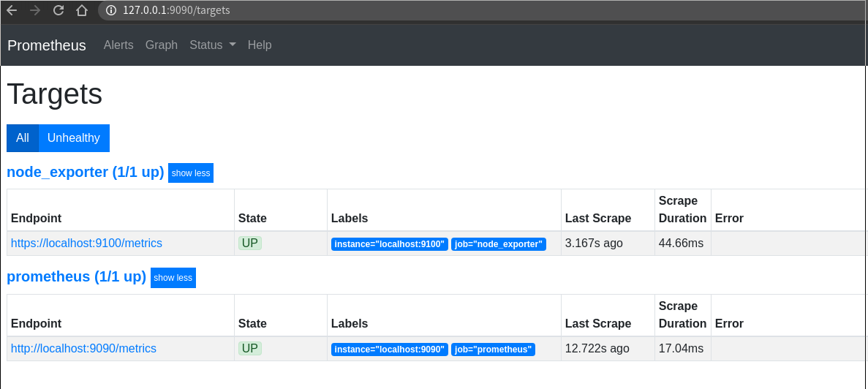Open https://localhost:9100/metrics endpoint link
The height and width of the screenshot is (389, 868).
point(86,243)
